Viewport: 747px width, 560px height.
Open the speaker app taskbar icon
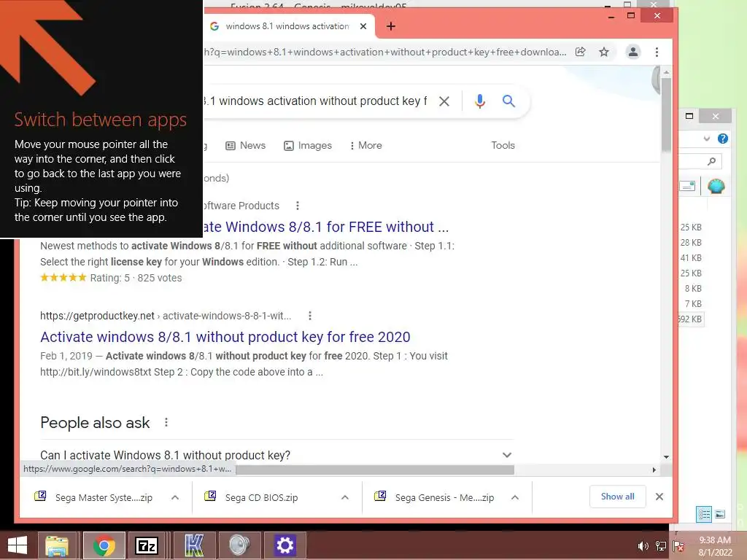[x=239, y=545]
